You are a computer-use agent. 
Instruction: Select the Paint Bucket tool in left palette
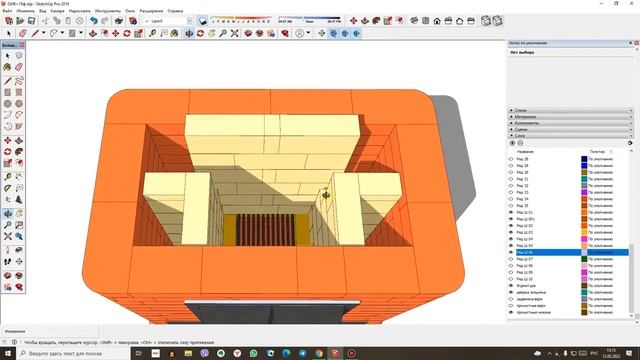[8, 67]
